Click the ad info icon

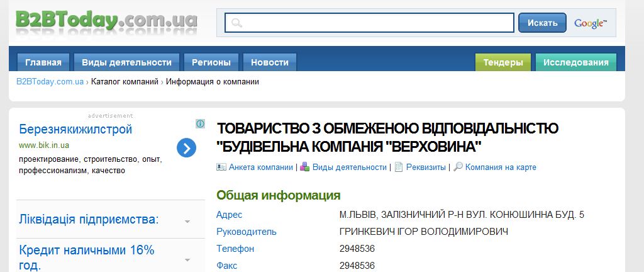[200, 124]
